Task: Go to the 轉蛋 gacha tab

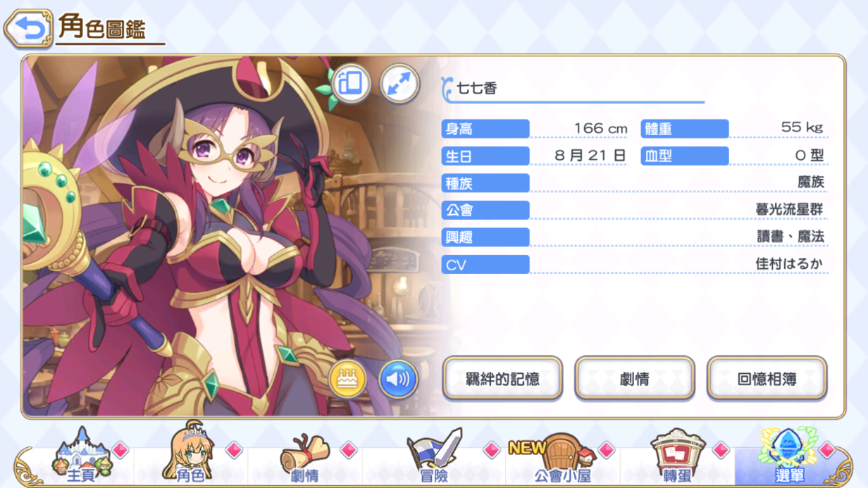Action: 676,459
